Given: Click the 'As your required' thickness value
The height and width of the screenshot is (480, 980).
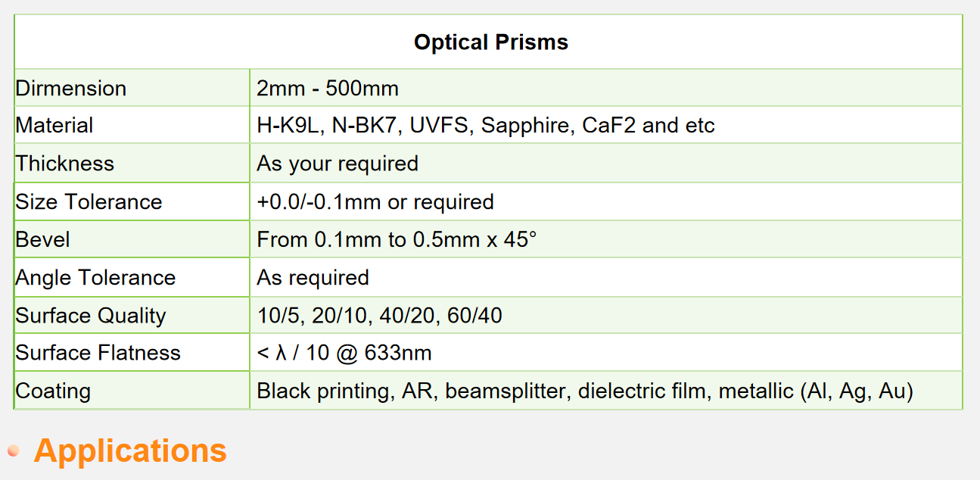Looking at the screenshot, I should tap(338, 164).
